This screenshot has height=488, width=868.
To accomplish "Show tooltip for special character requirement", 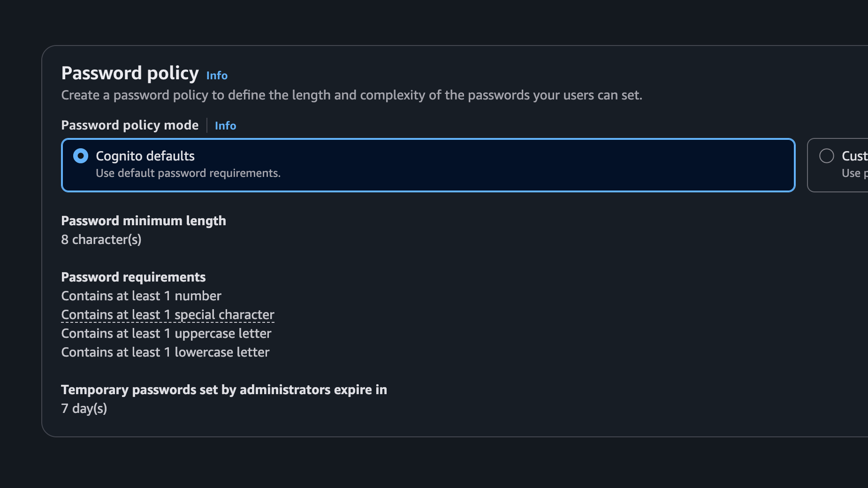I will click(168, 314).
